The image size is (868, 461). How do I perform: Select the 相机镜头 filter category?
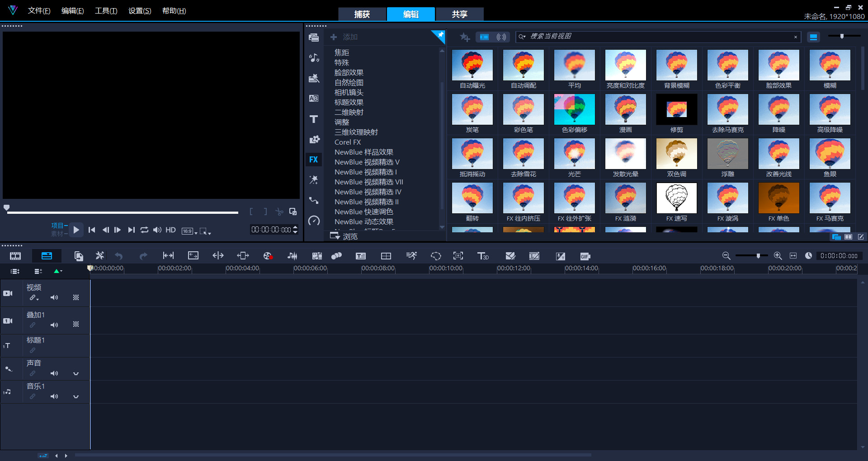tap(349, 92)
